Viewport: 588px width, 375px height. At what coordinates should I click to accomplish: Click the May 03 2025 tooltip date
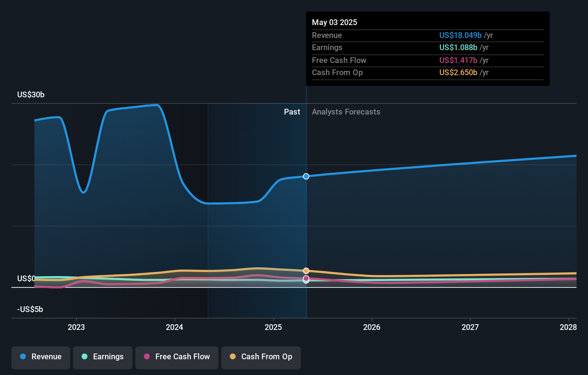[x=334, y=22]
